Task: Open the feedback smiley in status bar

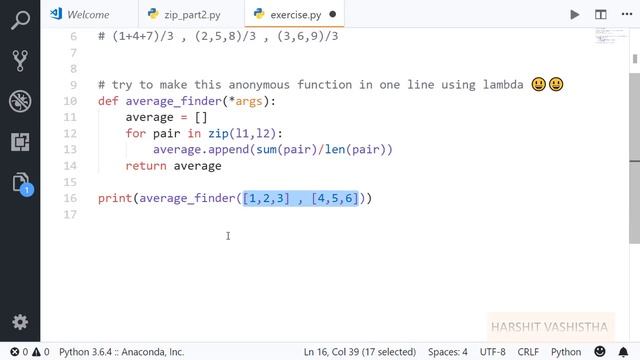Action: tap(600, 351)
